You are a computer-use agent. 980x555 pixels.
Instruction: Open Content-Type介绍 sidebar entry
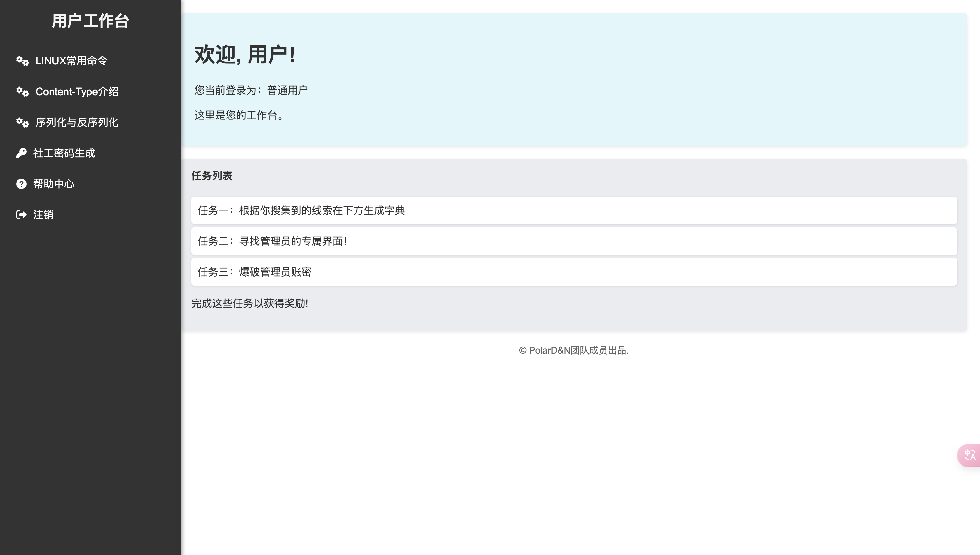coord(77,92)
